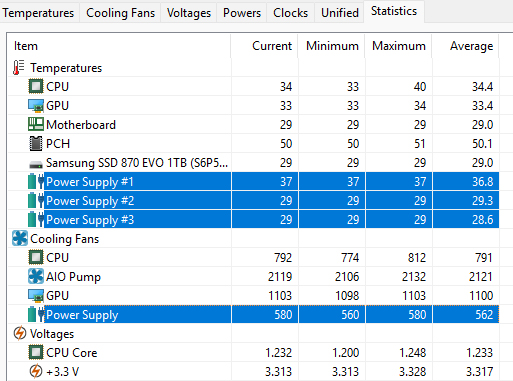The width and height of the screenshot is (513, 381).
Task: Click the GPU monitor icon under Temperatures
Action: tap(36, 106)
